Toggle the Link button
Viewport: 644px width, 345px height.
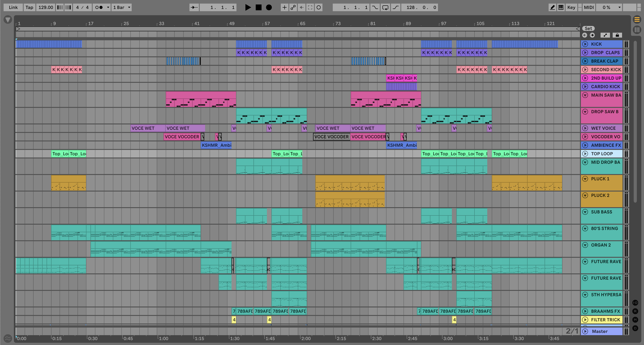tap(13, 7)
